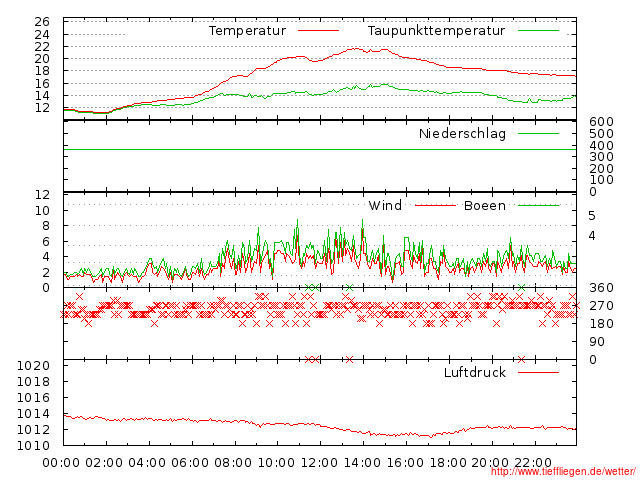
Task: Select the 00:00 time axis label
Action: click(61, 463)
